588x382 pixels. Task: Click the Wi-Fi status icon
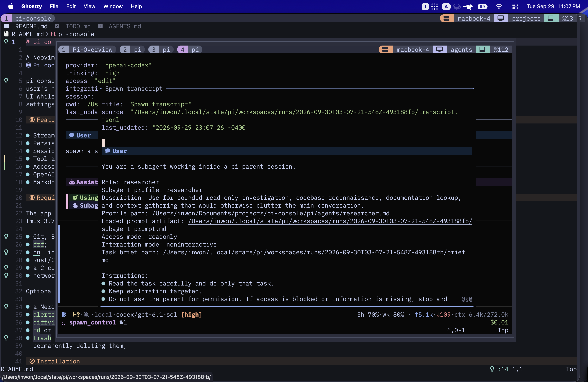point(499,6)
